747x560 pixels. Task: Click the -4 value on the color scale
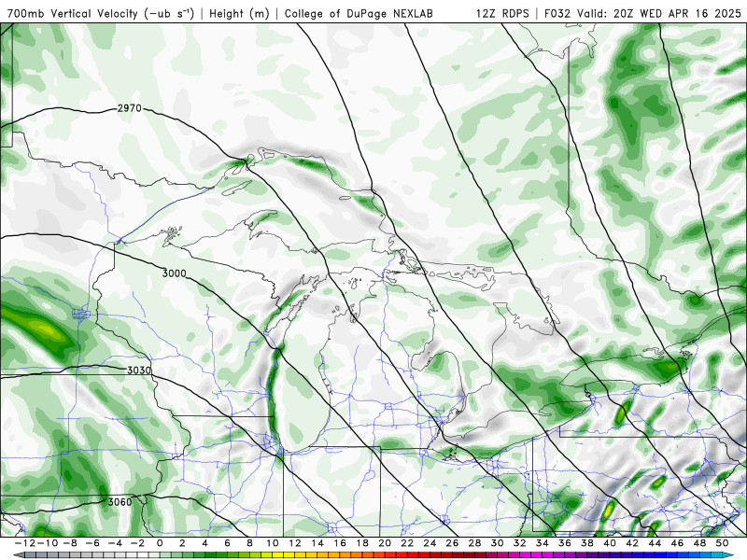coord(115,543)
